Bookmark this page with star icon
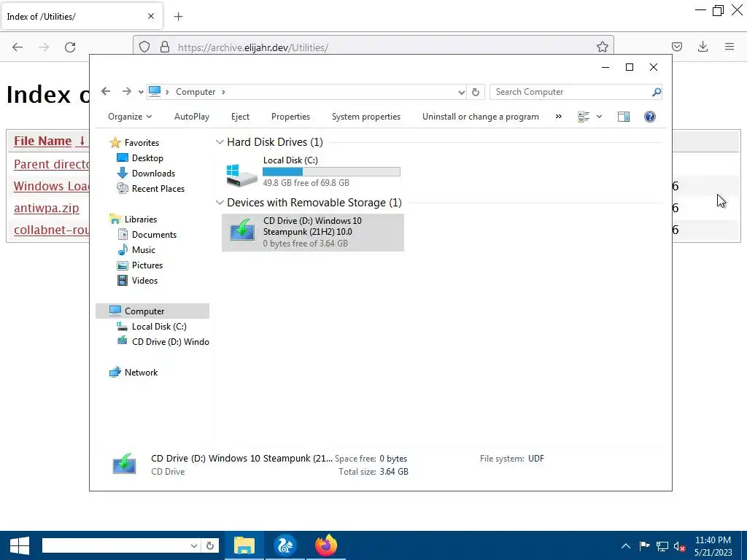Viewport: 747px width, 560px height. (602, 47)
